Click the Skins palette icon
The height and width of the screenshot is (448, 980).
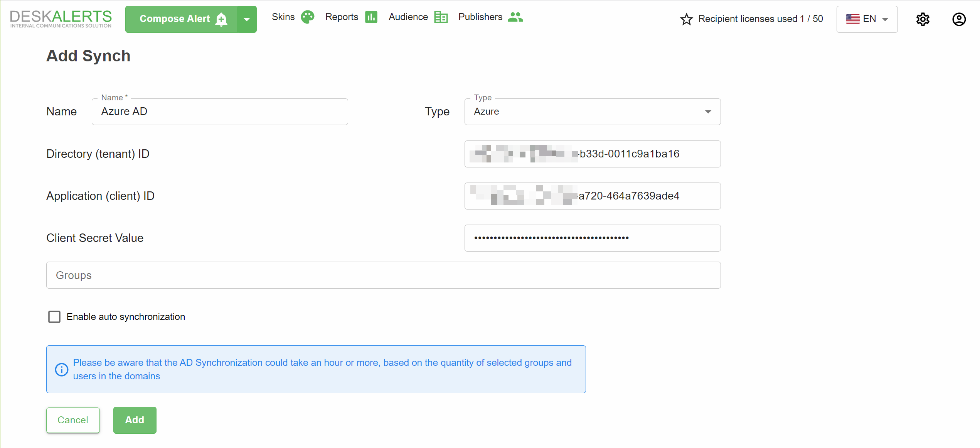(307, 17)
